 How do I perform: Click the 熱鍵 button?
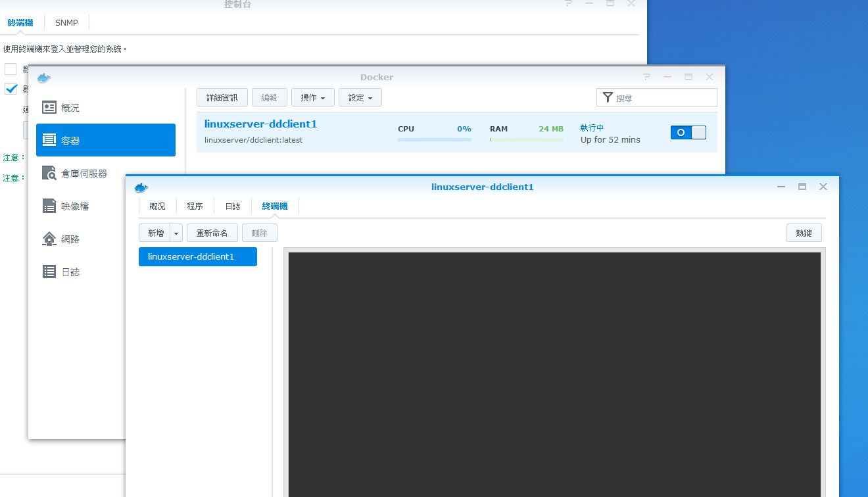point(804,233)
